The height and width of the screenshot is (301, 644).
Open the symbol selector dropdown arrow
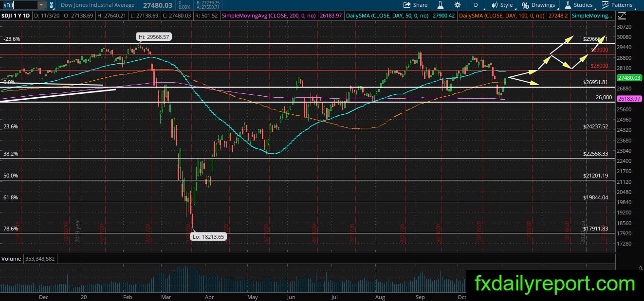(x=41, y=5)
